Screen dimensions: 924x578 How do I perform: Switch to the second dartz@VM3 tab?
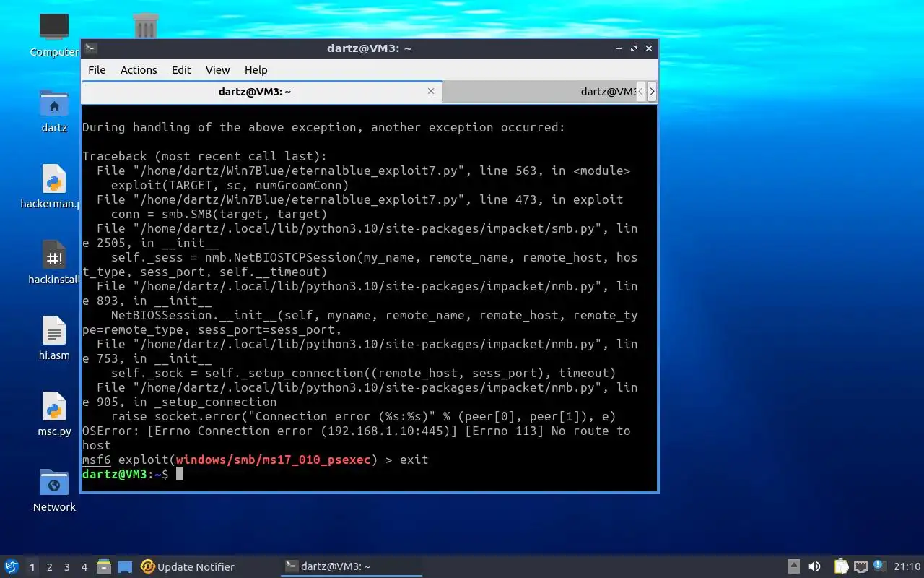pos(540,92)
